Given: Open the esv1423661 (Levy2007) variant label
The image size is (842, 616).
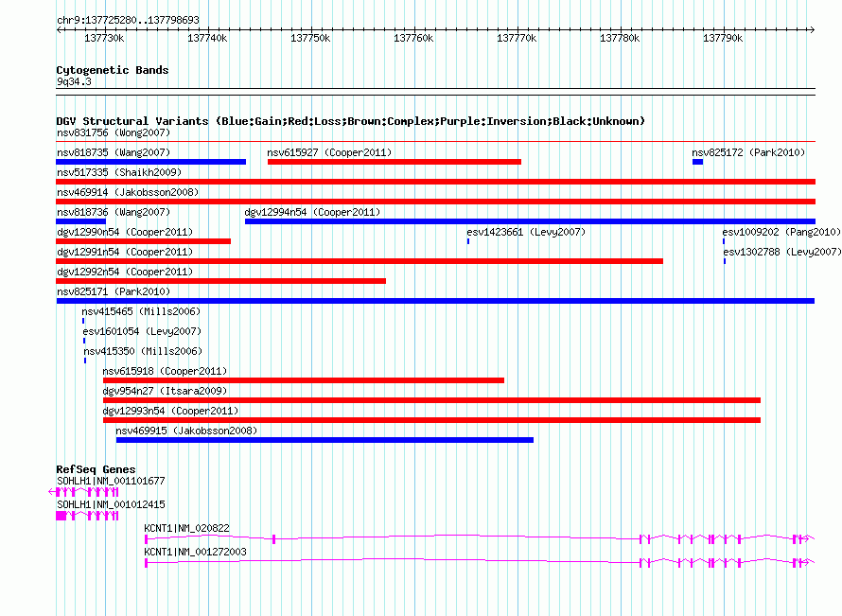Looking at the screenshot, I should [x=526, y=232].
